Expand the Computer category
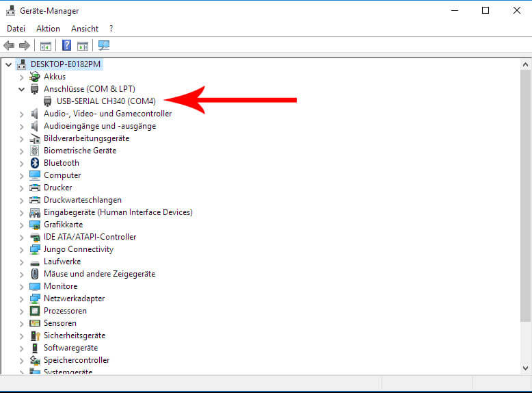532x393 pixels. click(x=21, y=175)
